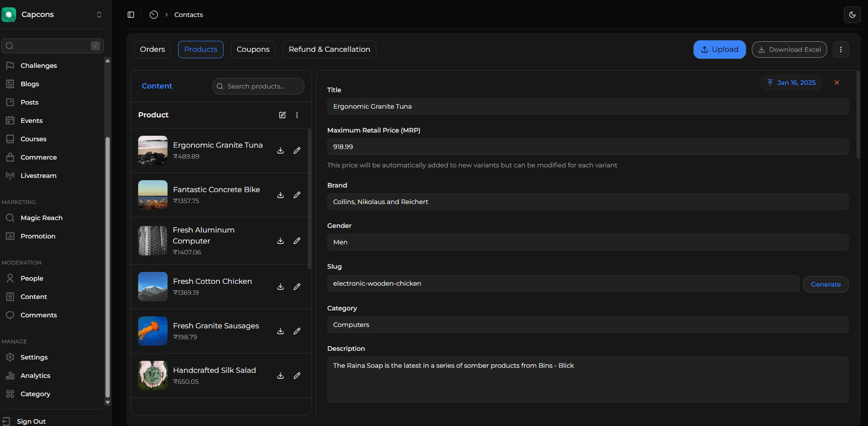
Task: Click the Slug input field
Action: click(x=563, y=283)
